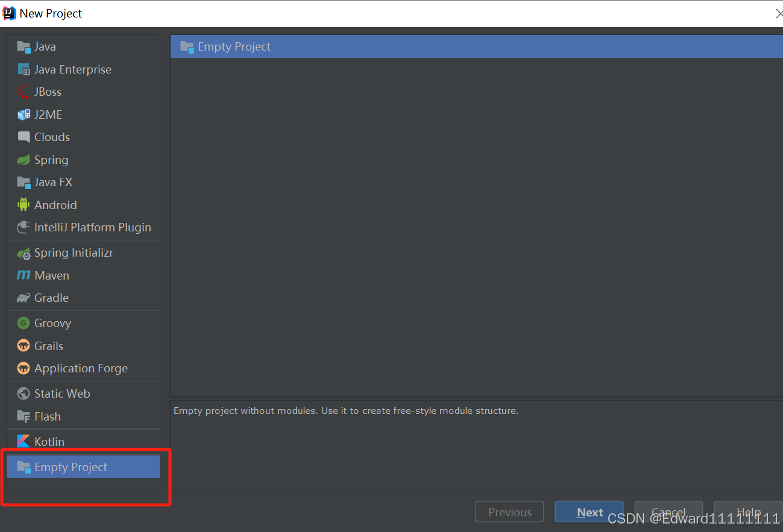Click the New Project window title
This screenshot has width=783, height=532.
(51, 13)
